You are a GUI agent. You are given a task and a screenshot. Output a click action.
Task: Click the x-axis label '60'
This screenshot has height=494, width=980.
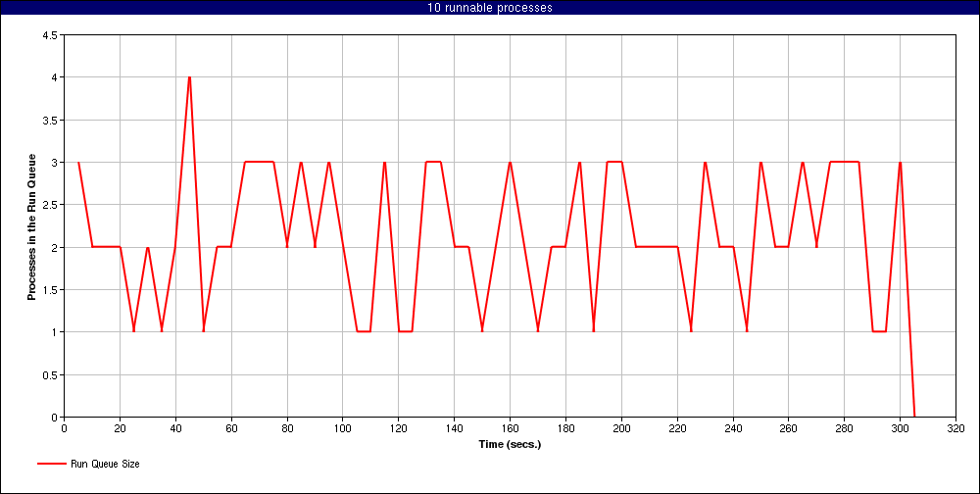[x=231, y=428]
